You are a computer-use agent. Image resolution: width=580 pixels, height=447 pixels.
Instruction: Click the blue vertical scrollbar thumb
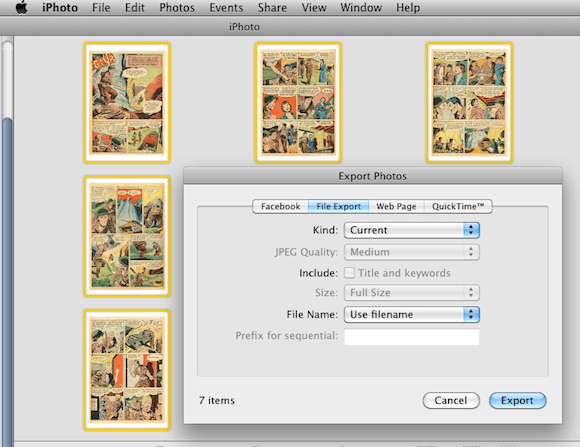pos(7,281)
